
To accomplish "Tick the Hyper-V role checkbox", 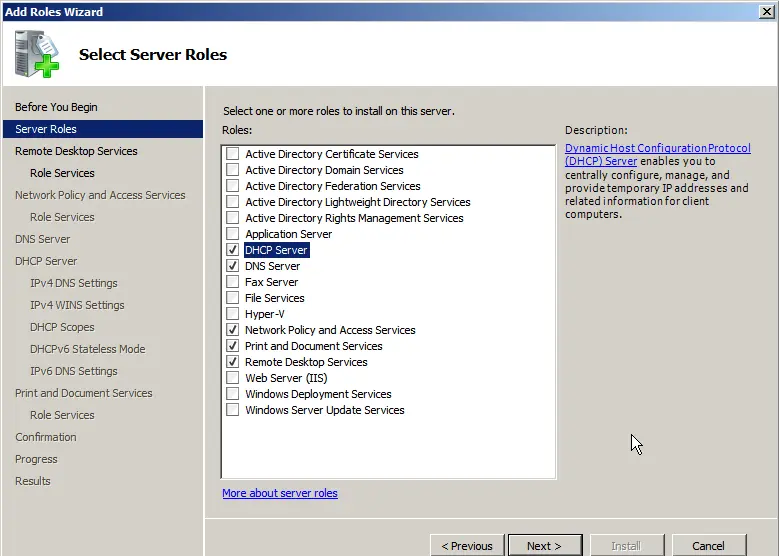I will pyautogui.click(x=233, y=314).
